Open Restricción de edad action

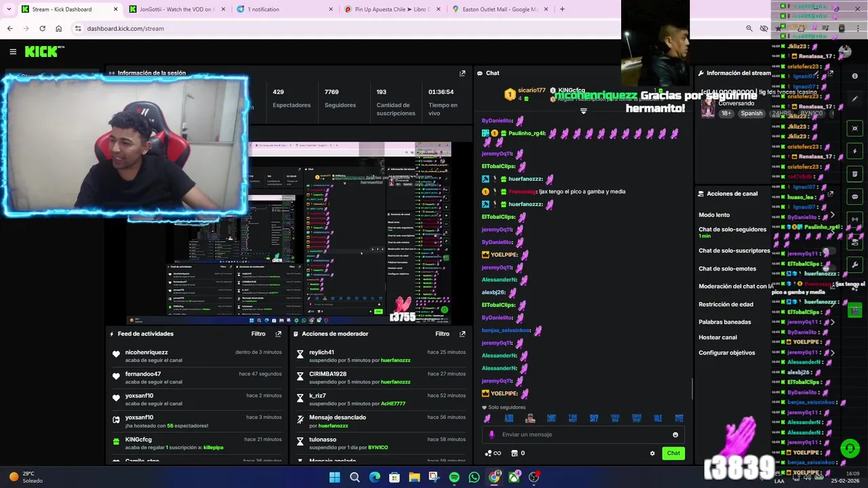[726, 305]
